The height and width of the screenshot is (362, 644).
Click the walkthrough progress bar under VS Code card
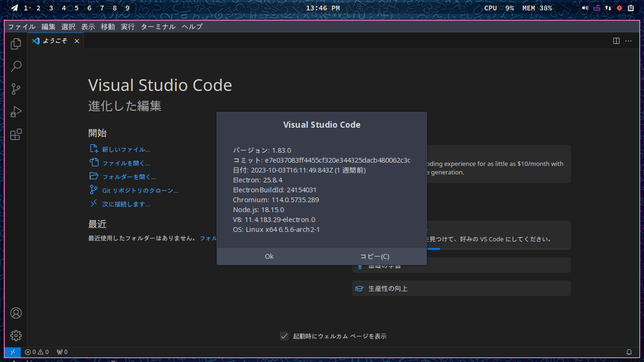(x=499, y=249)
